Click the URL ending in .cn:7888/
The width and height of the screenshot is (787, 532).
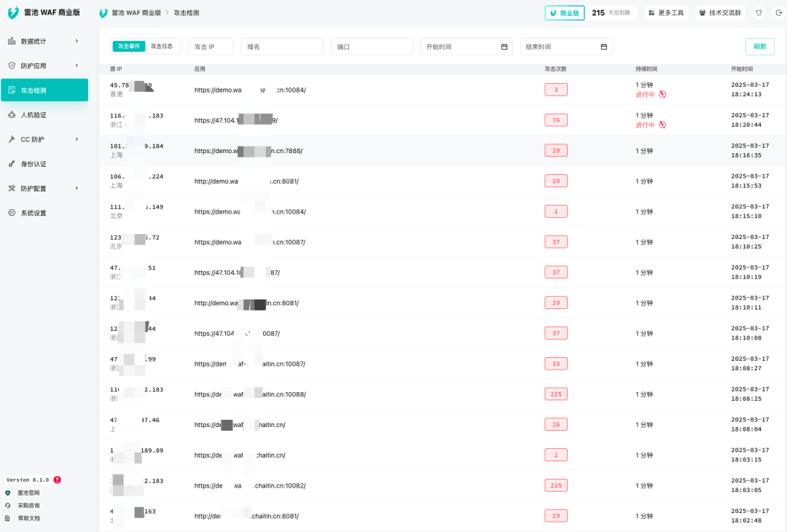pos(248,151)
